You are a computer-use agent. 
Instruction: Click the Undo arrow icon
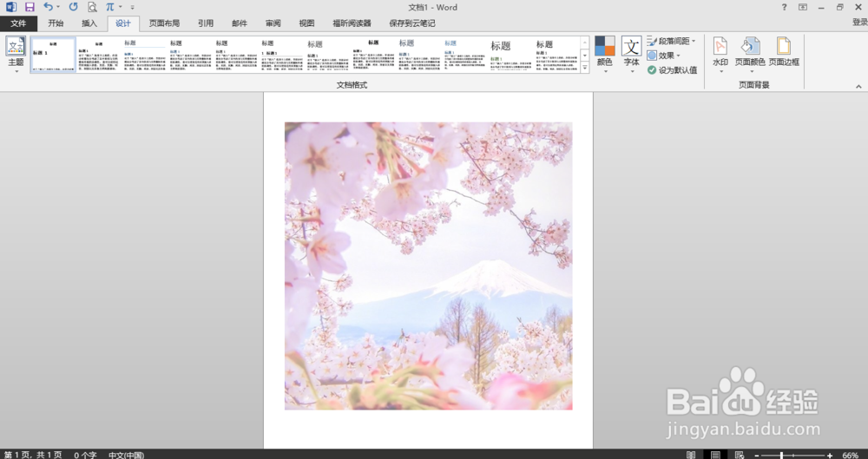click(x=48, y=7)
